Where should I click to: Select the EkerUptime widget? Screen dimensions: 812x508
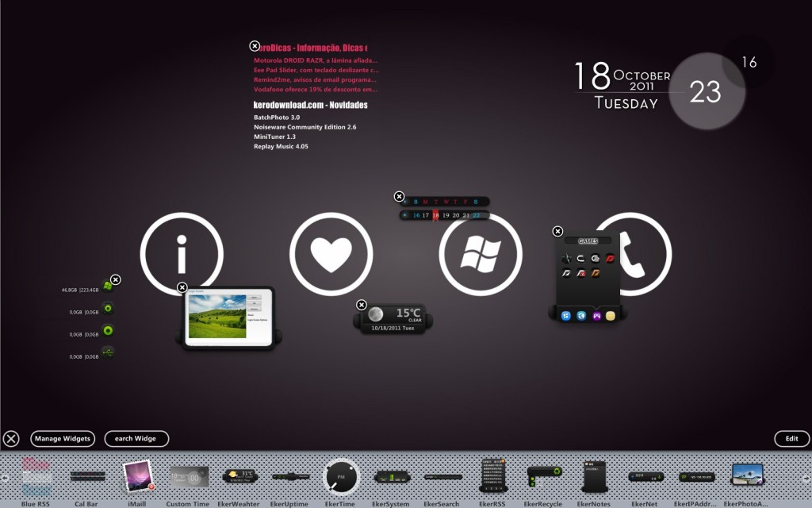pos(290,476)
